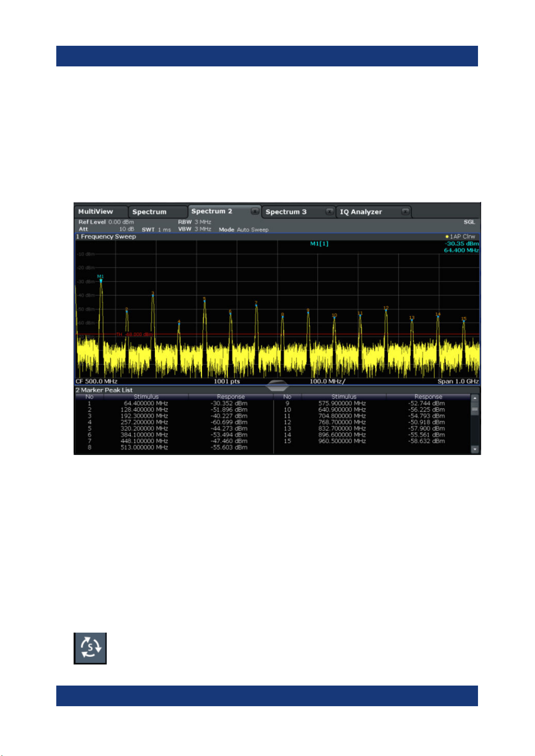Click the 1 Frequency Sweep window title
Screen dimensions: 535x756
point(106,236)
